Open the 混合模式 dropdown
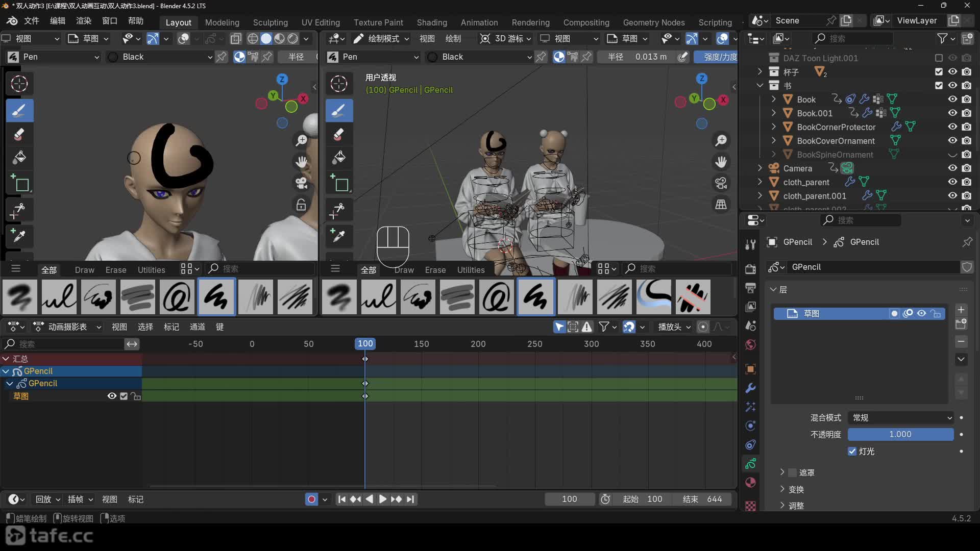The height and width of the screenshot is (551, 980). [901, 418]
